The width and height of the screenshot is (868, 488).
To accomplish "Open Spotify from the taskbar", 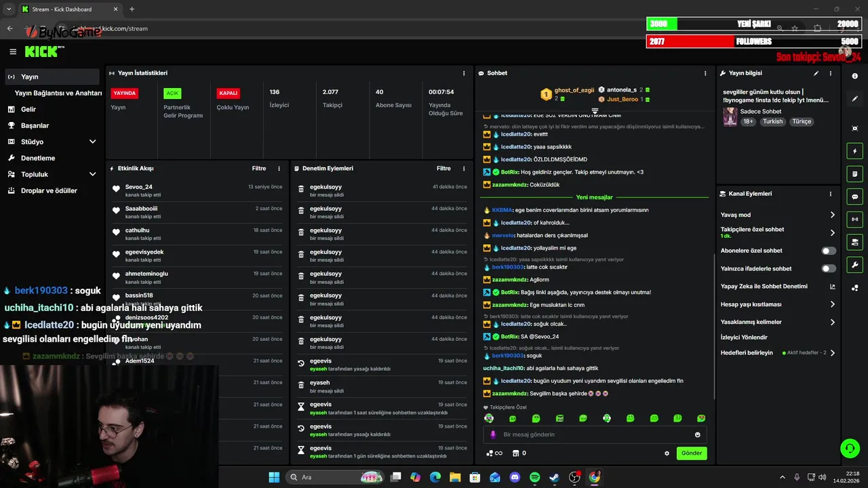I will (534, 477).
